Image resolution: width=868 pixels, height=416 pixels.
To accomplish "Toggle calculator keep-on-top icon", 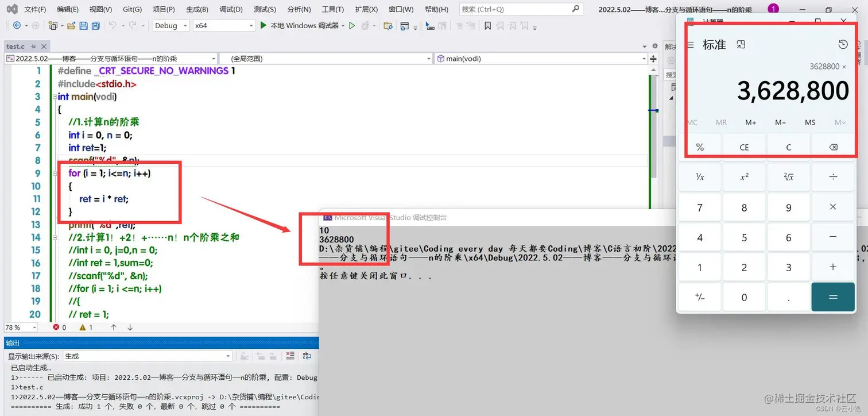I will pyautogui.click(x=741, y=44).
